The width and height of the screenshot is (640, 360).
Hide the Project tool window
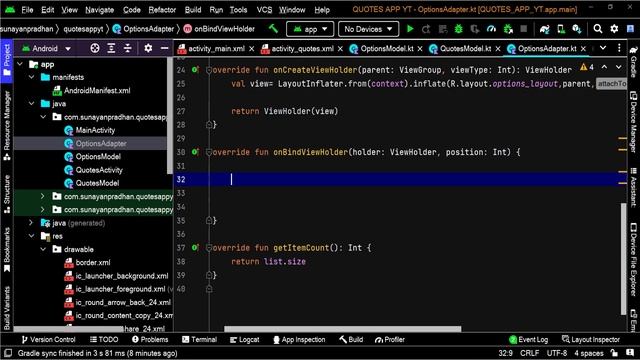(164, 48)
